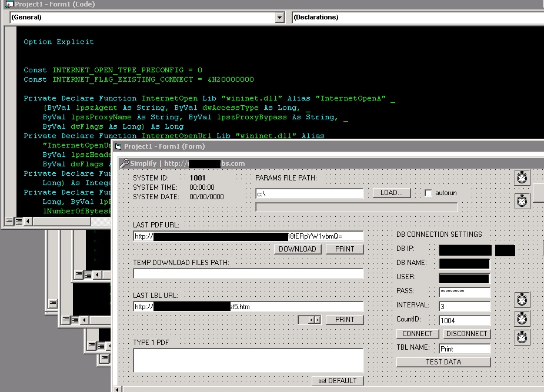Select the PARAMS FILE PATH: label
The image size is (544, 392).
(x=286, y=178)
